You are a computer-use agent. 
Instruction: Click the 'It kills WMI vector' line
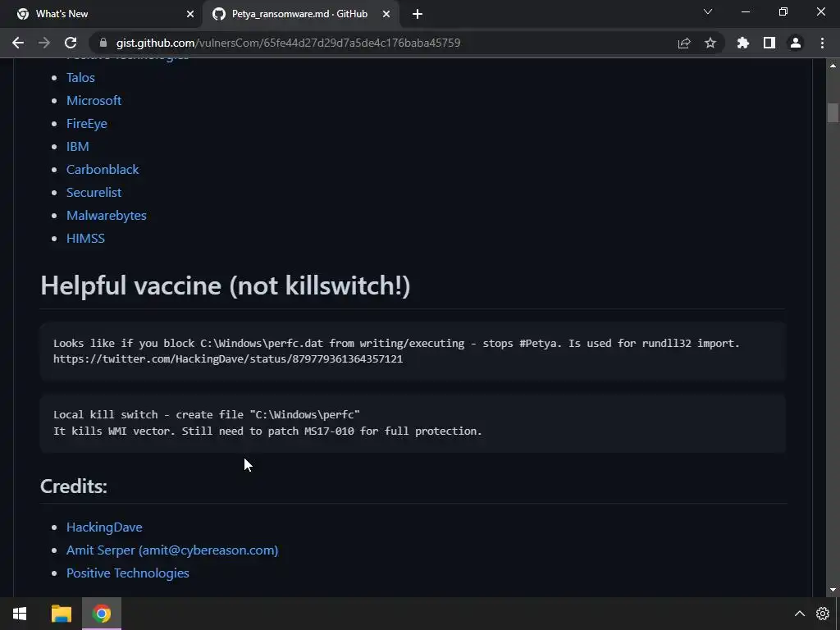(267, 431)
